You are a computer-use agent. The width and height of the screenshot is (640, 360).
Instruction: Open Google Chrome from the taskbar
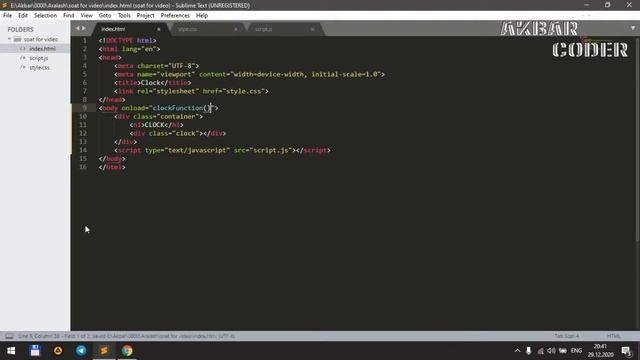(x=127, y=351)
